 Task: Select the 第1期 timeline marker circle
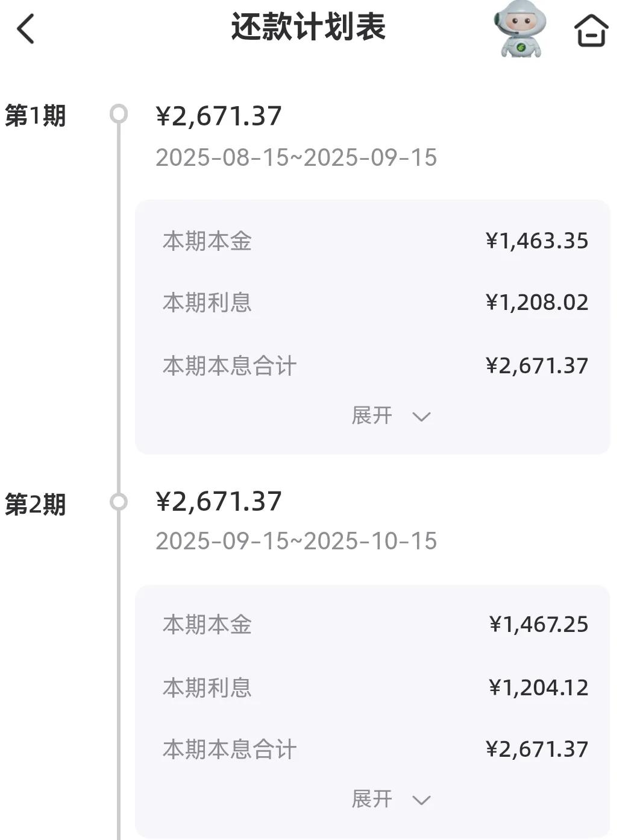coord(119,113)
